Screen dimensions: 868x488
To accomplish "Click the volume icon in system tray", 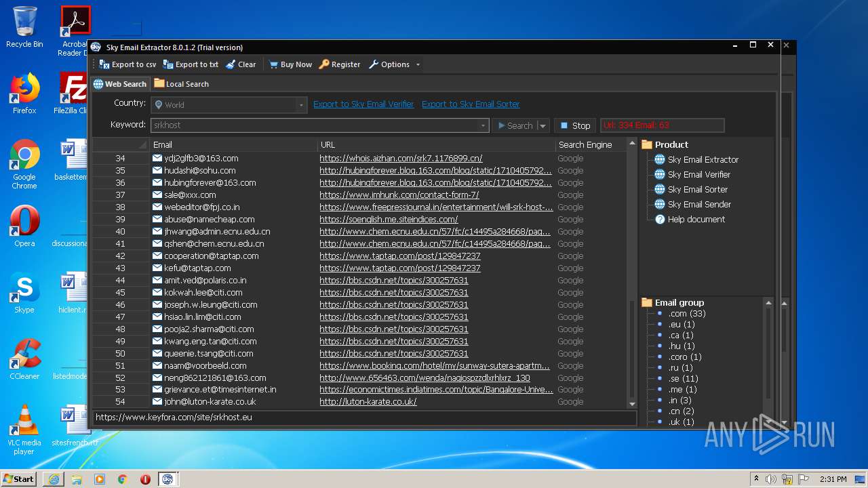I will 770,479.
